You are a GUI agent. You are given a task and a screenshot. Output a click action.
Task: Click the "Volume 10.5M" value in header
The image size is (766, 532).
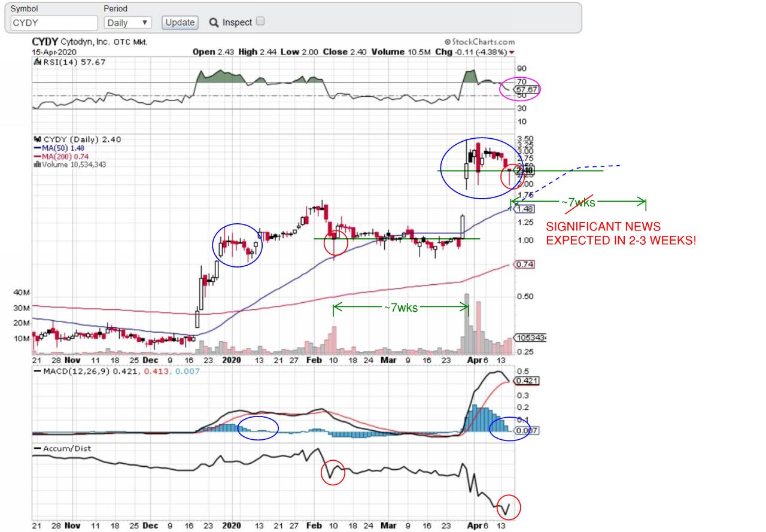400,52
